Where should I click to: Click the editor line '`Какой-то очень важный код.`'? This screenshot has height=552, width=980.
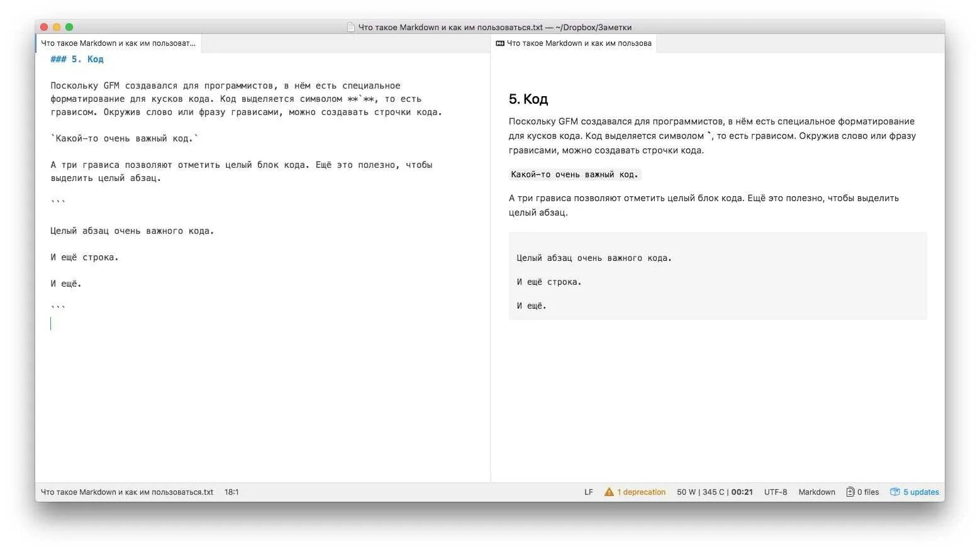pos(125,138)
